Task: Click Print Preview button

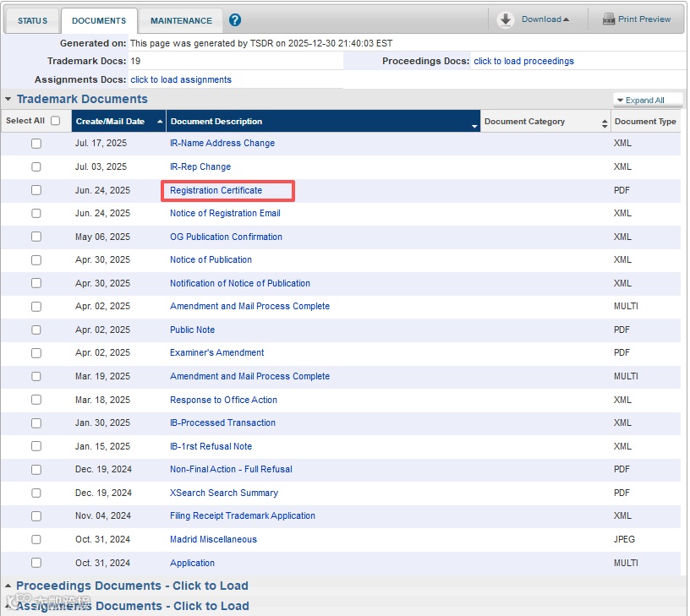Action: point(637,19)
